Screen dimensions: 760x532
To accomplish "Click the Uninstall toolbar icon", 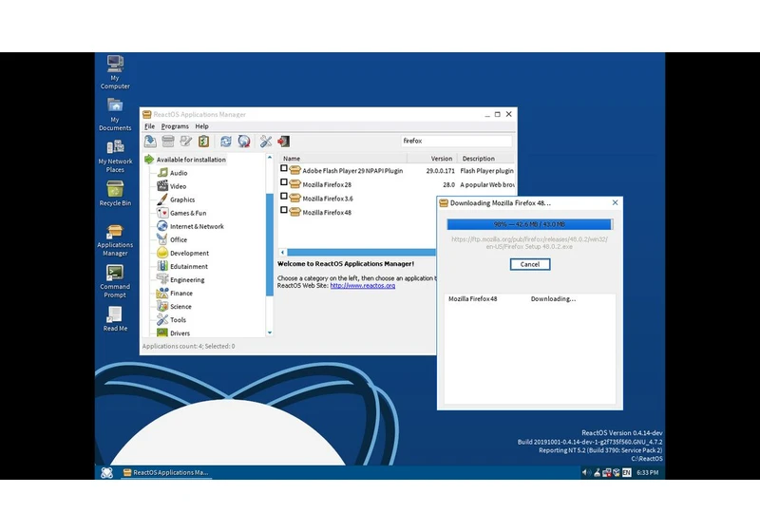I will (168, 141).
